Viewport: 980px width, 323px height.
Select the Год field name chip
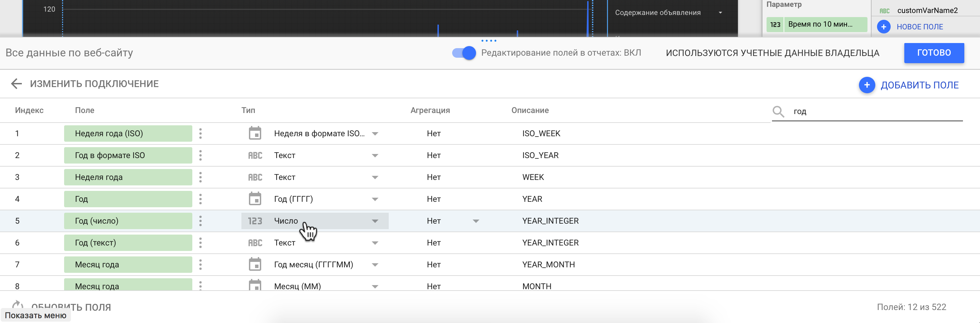click(x=128, y=199)
